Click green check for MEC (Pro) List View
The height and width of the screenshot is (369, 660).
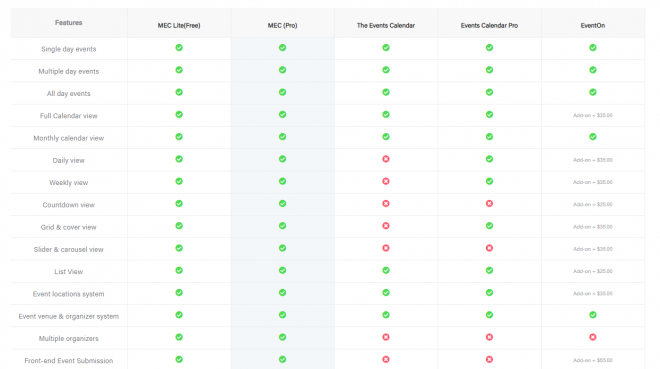tap(282, 270)
